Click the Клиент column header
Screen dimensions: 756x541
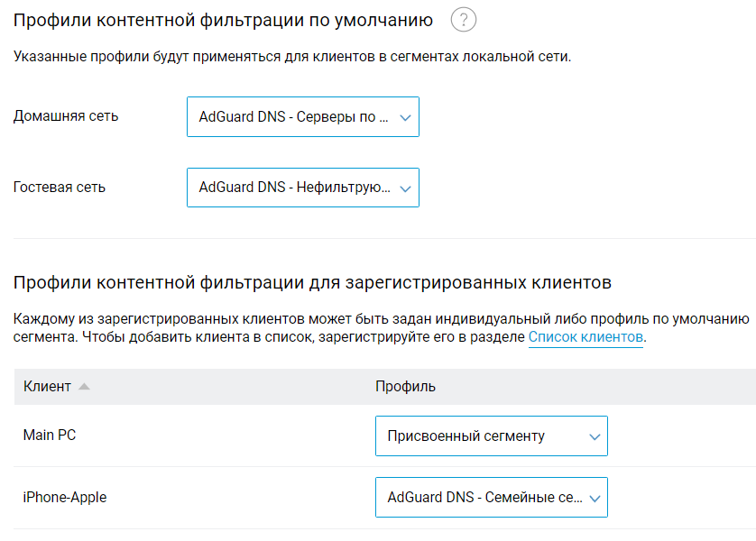47,387
